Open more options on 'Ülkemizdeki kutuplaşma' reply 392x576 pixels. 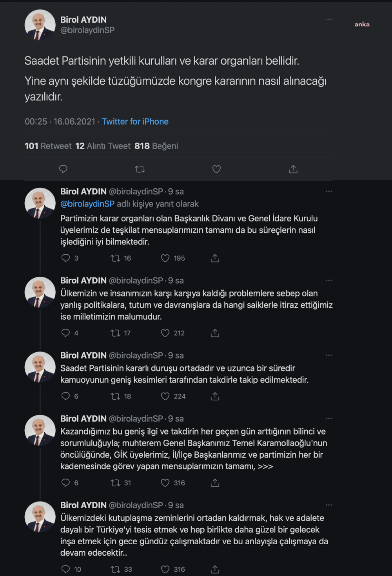coord(328,505)
